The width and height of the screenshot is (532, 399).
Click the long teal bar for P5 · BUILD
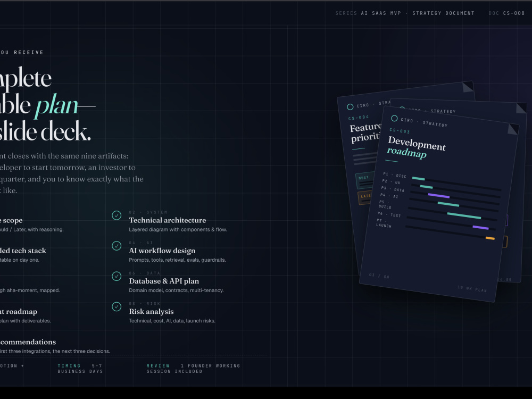point(464,216)
